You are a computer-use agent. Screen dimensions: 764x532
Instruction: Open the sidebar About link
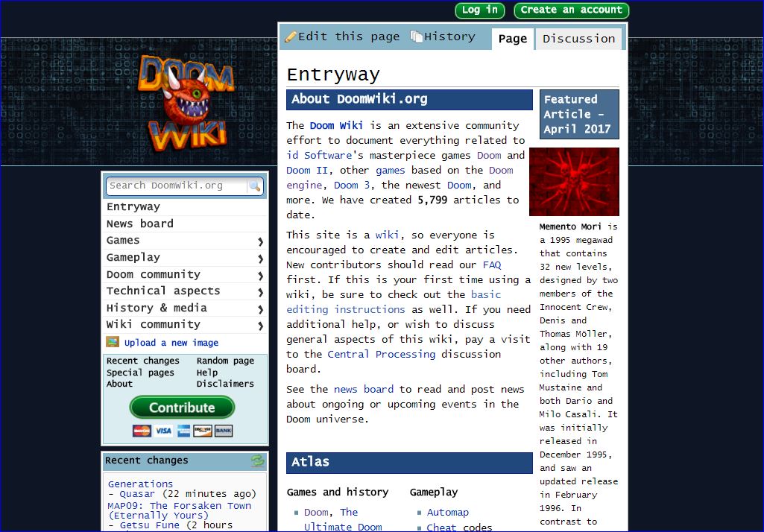click(x=119, y=384)
